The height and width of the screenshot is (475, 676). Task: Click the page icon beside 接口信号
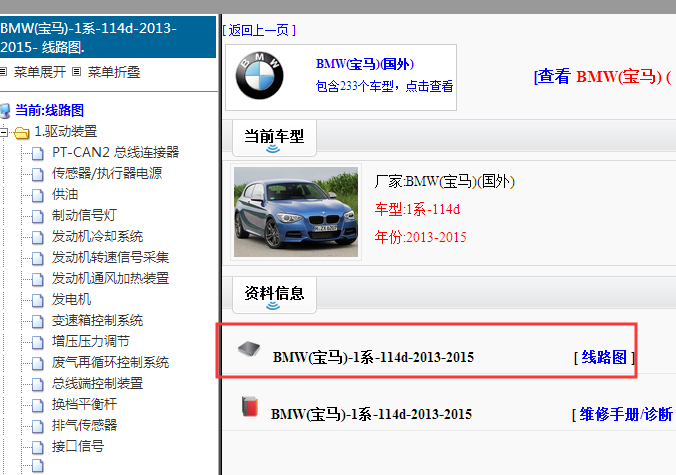coord(38,447)
